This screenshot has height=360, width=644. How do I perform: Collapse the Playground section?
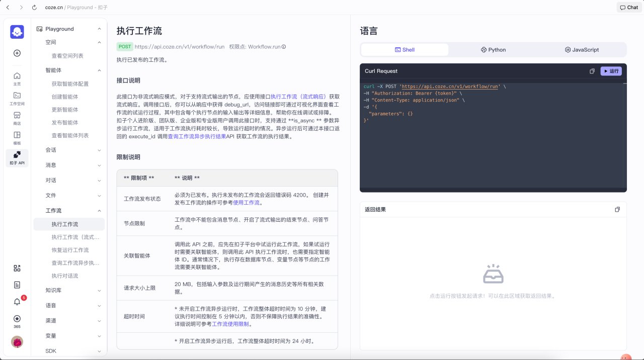point(99,29)
